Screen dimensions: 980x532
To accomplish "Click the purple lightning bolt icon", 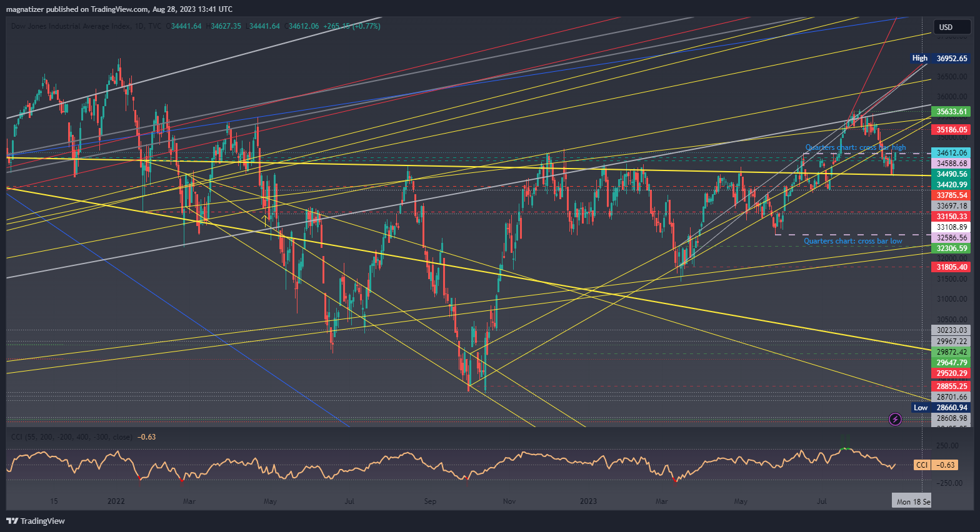I will coord(895,419).
